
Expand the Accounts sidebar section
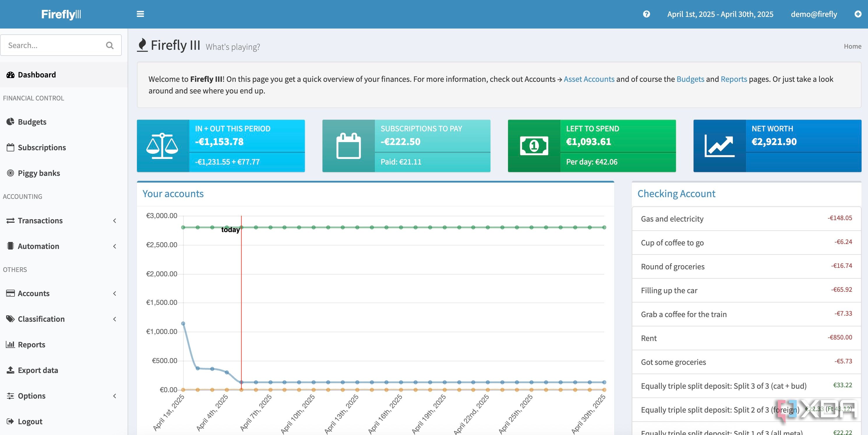[x=34, y=293]
